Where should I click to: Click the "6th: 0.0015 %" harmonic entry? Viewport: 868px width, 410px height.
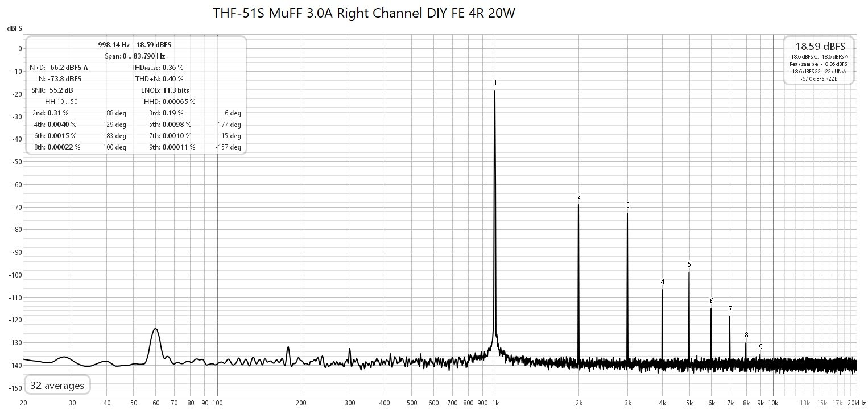(55, 135)
